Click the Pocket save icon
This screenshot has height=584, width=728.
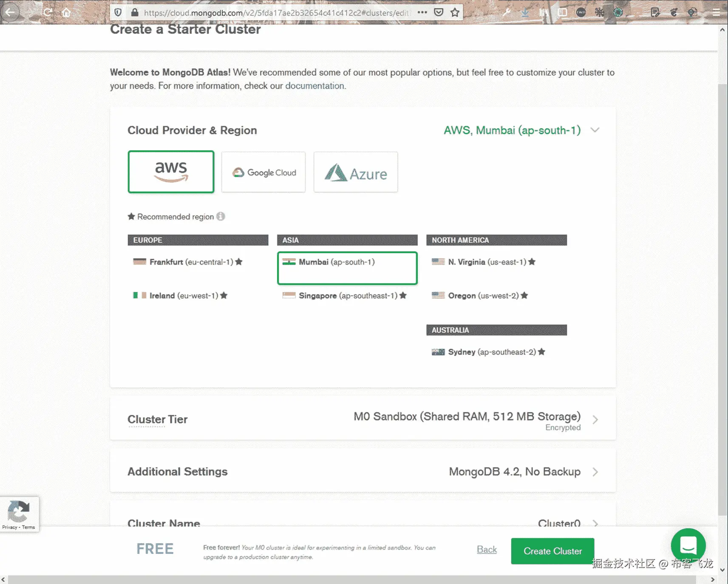pos(439,12)
